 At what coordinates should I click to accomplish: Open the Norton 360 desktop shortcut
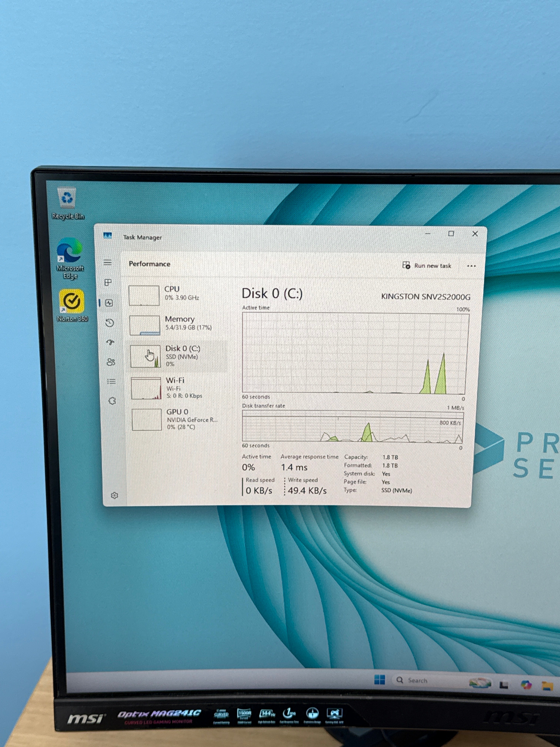[72, 306]
